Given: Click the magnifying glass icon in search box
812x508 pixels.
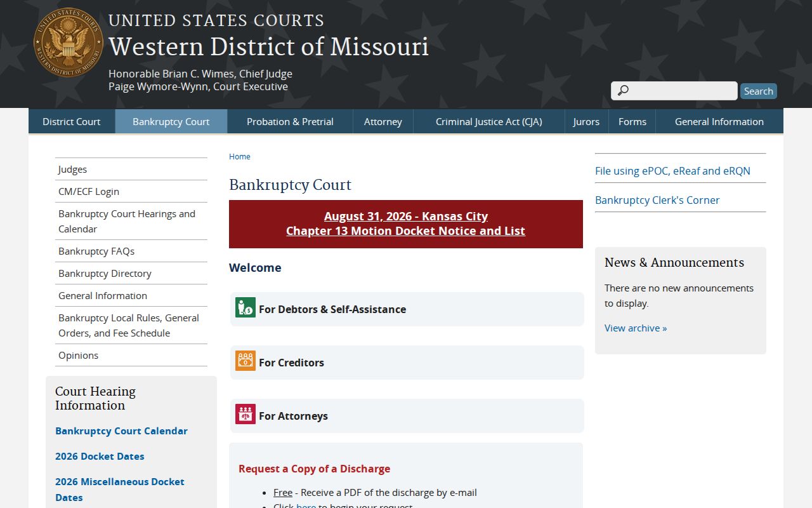Looking at the screenshot, I should [623, 91].
